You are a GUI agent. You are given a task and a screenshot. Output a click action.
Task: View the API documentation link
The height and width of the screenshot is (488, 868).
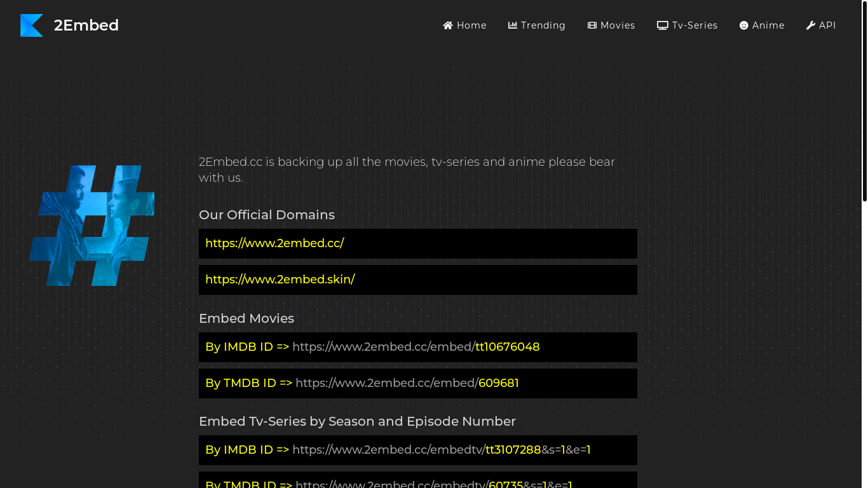821,25
